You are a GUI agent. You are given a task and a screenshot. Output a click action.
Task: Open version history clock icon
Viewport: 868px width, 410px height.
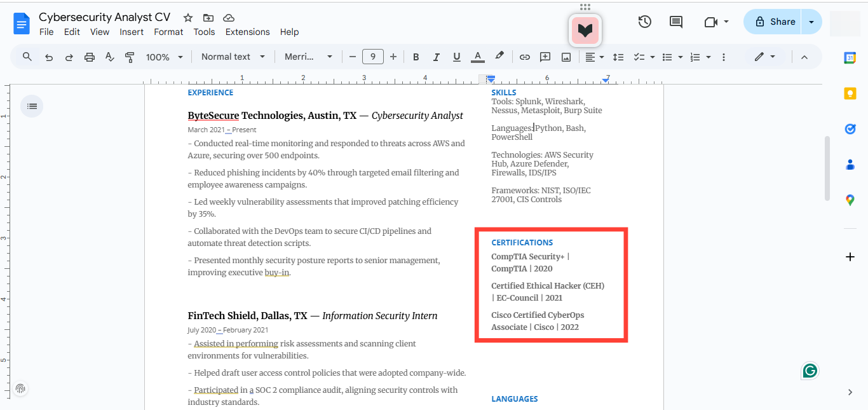pos(644,22)
